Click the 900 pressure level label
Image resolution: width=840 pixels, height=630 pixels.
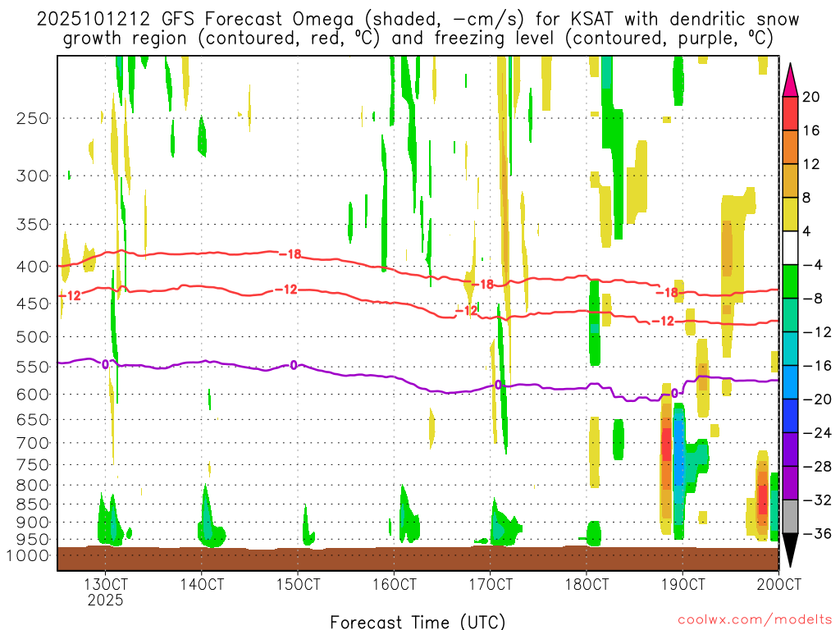(33, 523)
